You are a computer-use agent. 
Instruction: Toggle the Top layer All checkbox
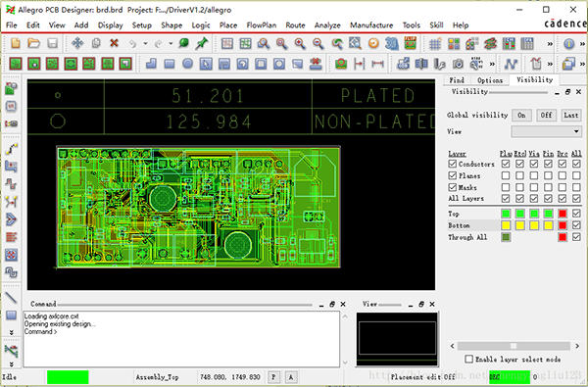tap(576, 214)
